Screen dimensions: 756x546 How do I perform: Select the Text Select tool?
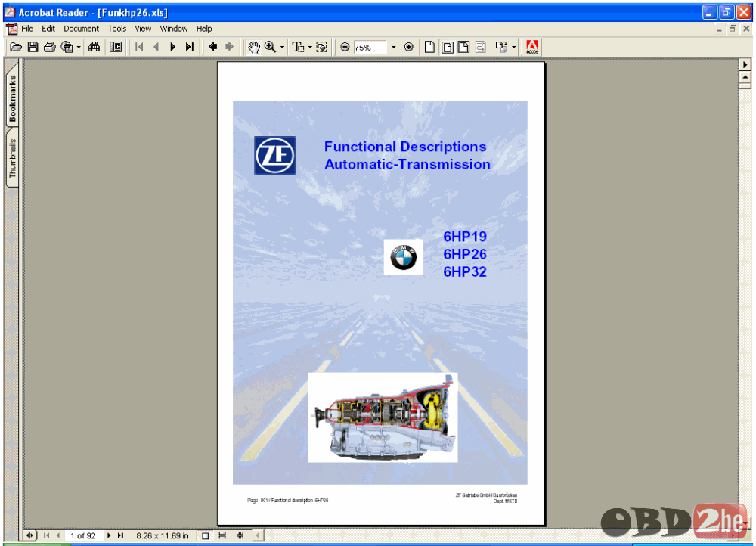tap(299, 47)
